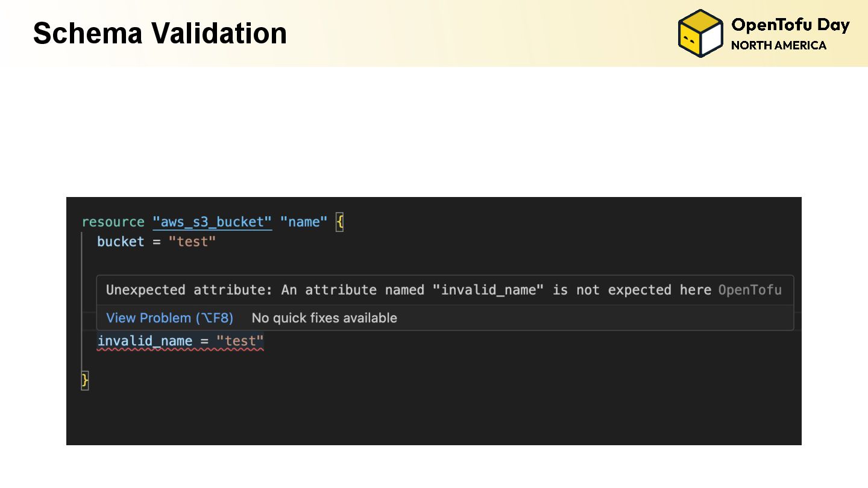The width and height of the screenshot is (868, 488).
Task: Click the "test" value on the invalid_name line
Action: point(240,342)
